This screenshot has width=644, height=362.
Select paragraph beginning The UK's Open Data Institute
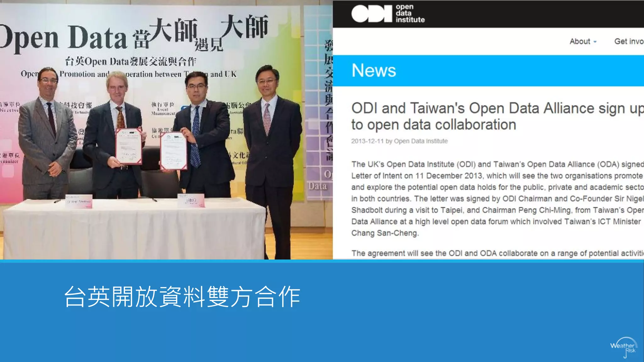click(497, 199)
